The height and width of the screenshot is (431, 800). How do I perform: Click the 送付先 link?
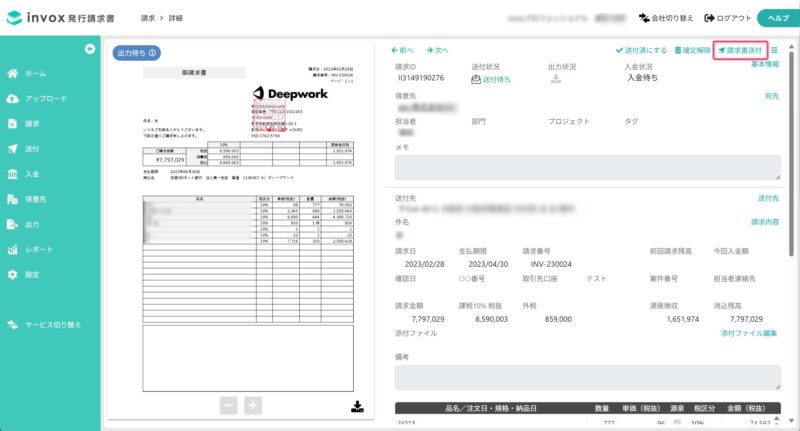click(x=768, y=198)
